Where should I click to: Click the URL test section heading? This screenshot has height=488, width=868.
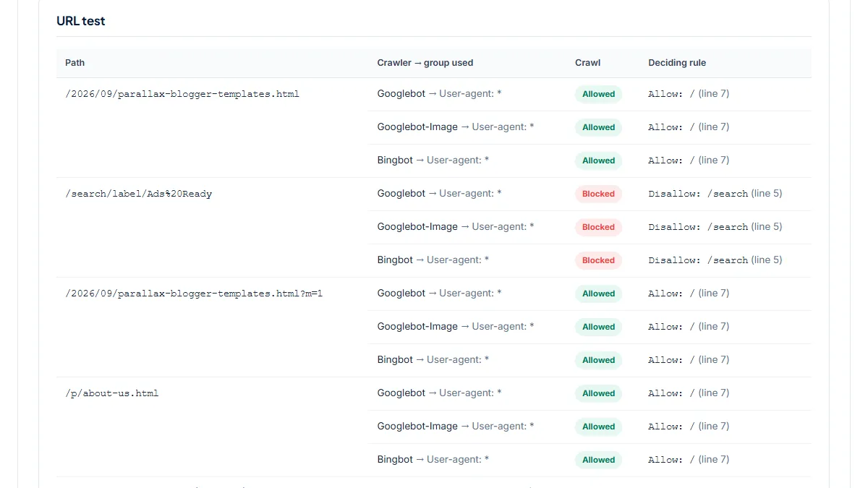81,21
